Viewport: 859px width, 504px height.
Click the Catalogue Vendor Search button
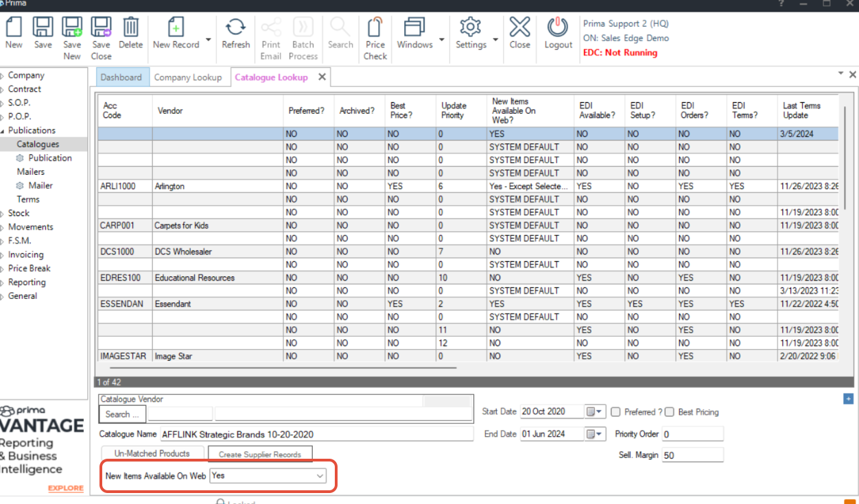(122, 414)
